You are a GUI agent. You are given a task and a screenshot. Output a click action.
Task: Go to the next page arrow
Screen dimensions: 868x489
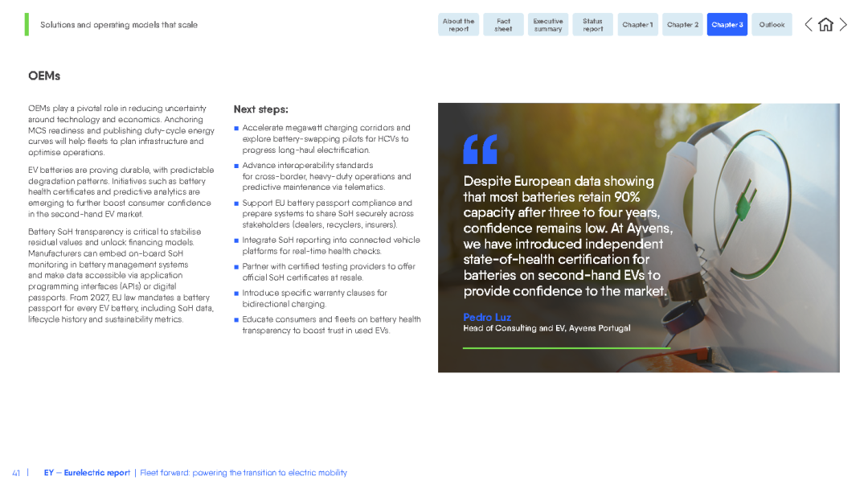click(x=843, y=25)
